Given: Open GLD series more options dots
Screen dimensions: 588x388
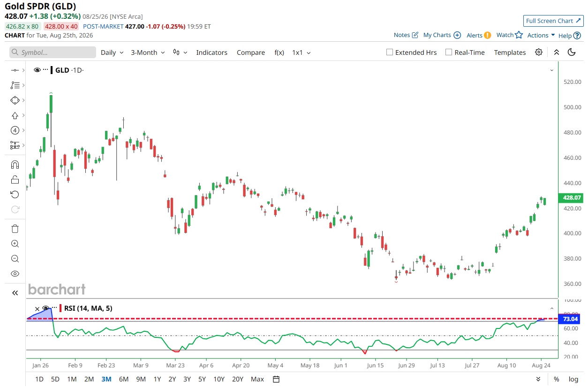Looking at the screenshot, I should coord(45,70).
